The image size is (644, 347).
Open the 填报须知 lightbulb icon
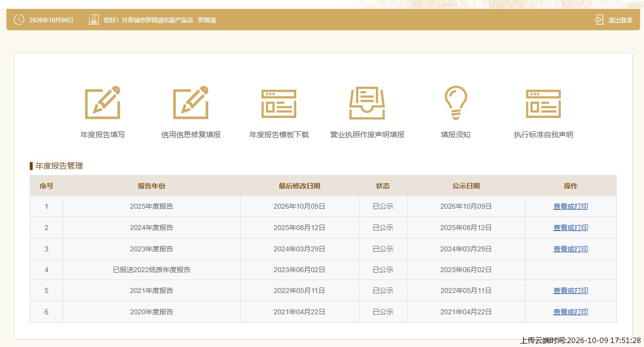click(455, 103)
